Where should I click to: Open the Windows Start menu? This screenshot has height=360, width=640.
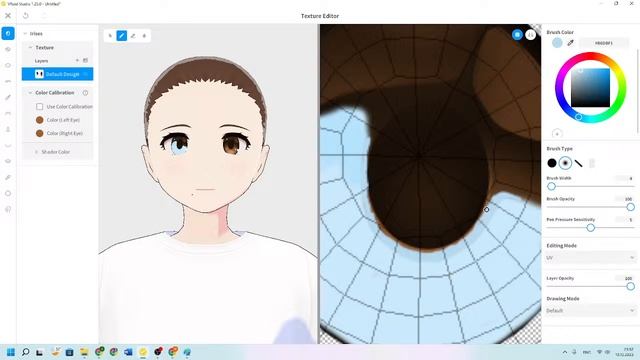click(x=11, y=352)
